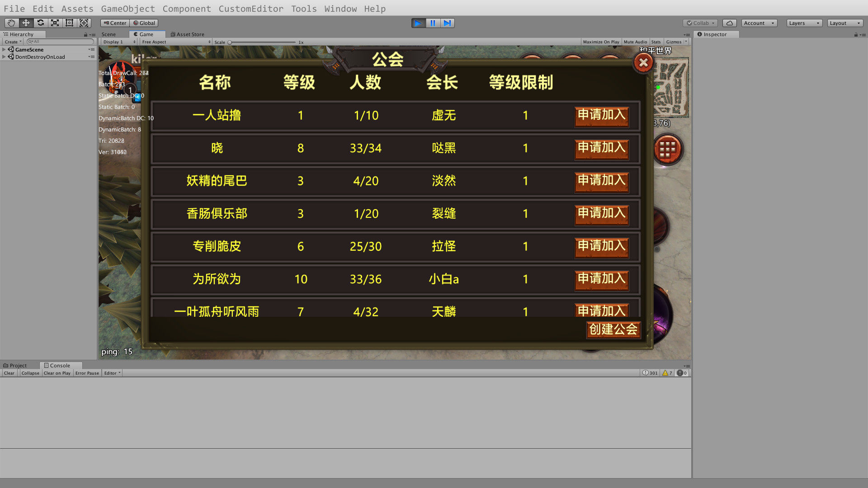Open the cloud services icon

[729, 23]
